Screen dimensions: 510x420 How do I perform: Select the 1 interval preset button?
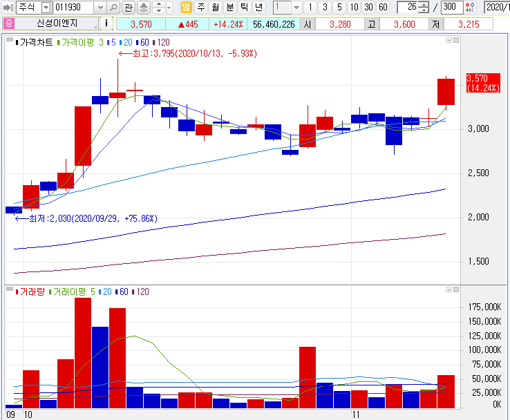310,7
